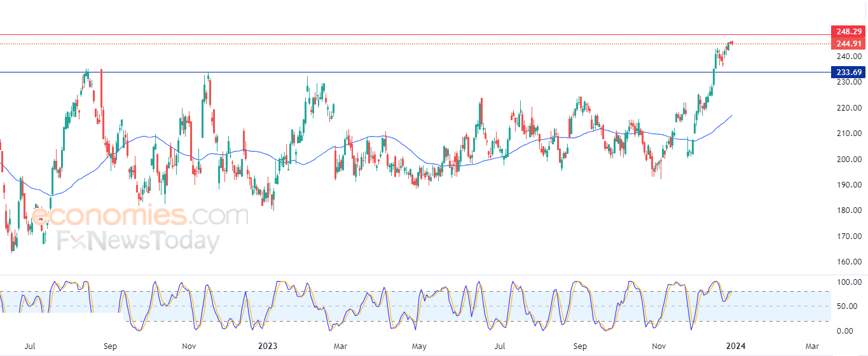The image size is (868, 356).
Task: Click the Nov label just before 2024
Action: [659, 346]
